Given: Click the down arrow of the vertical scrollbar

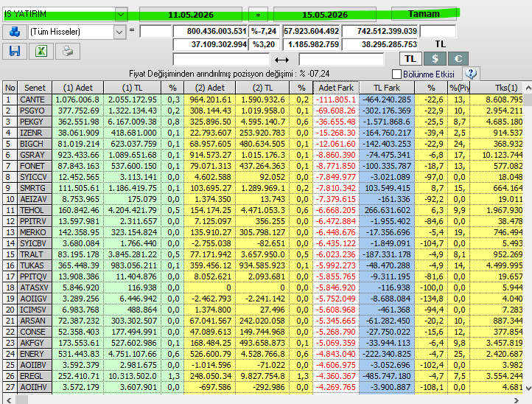Looking at the screenshot, I should (x=528, y=388).
